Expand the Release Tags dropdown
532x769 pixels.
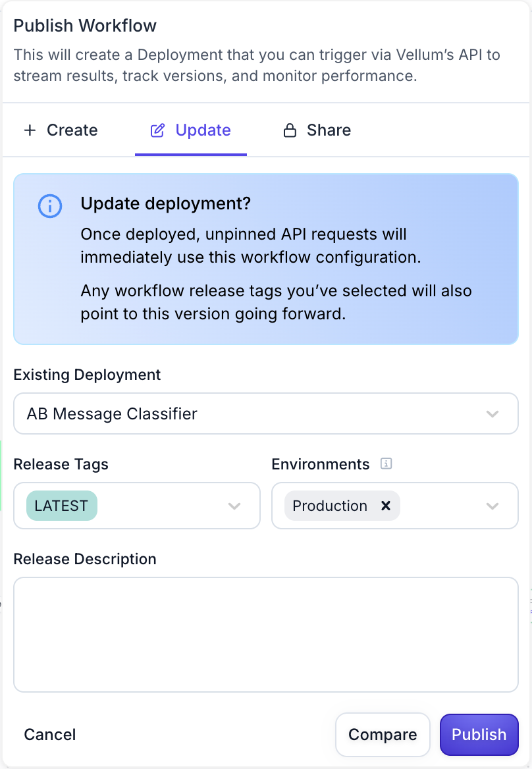pos(234,506)
